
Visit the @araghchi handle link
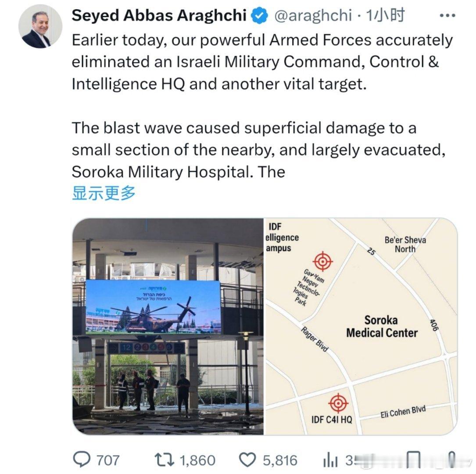point(313,15)
